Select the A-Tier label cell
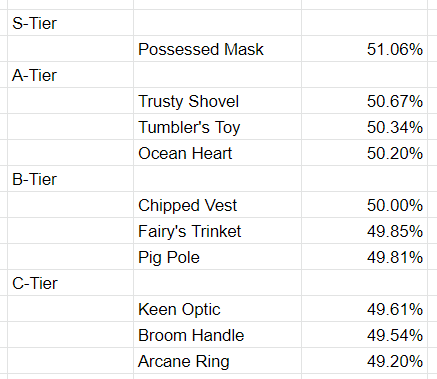Viewport: 437px width, 379px height. (x=70, y=75)
